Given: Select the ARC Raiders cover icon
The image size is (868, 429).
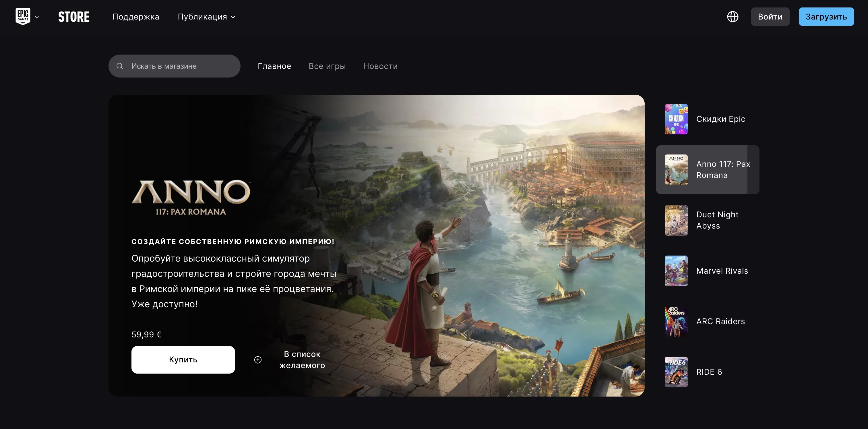Looking at the screenshot, I should [x=676, y=322].
